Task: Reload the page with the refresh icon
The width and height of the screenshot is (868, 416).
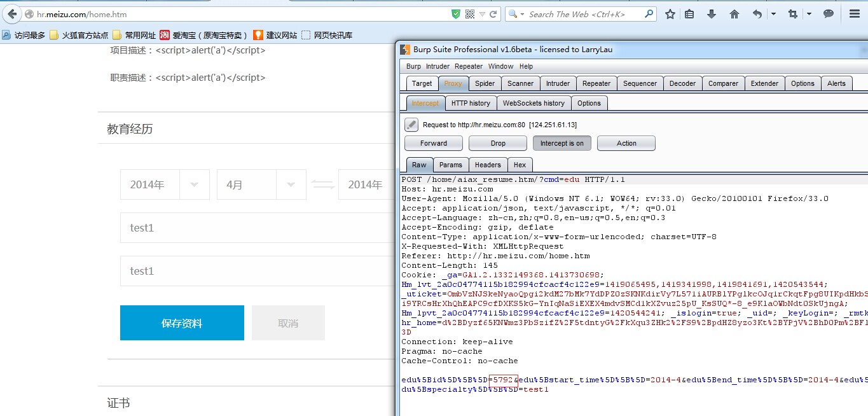Action: 494,14
